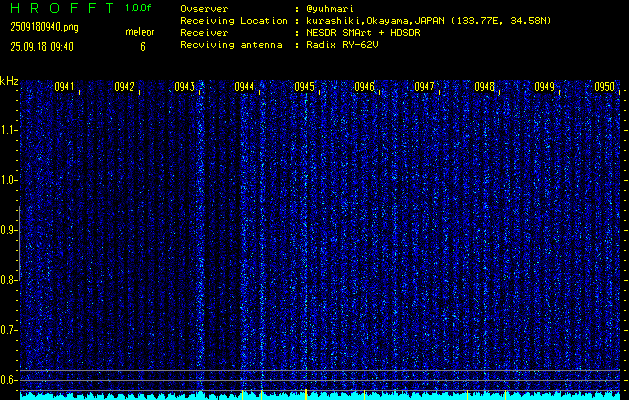Click the cyan signal level strip at bottom

[320, 396]
